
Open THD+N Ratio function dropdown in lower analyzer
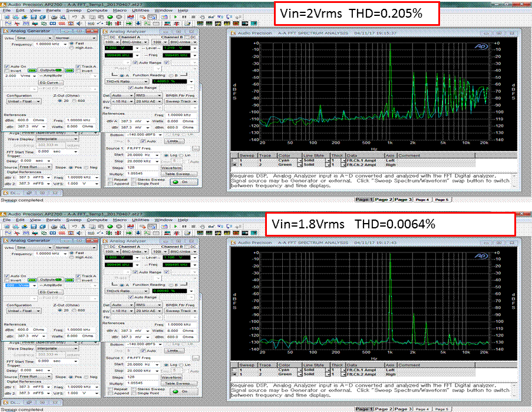(127, 291)
